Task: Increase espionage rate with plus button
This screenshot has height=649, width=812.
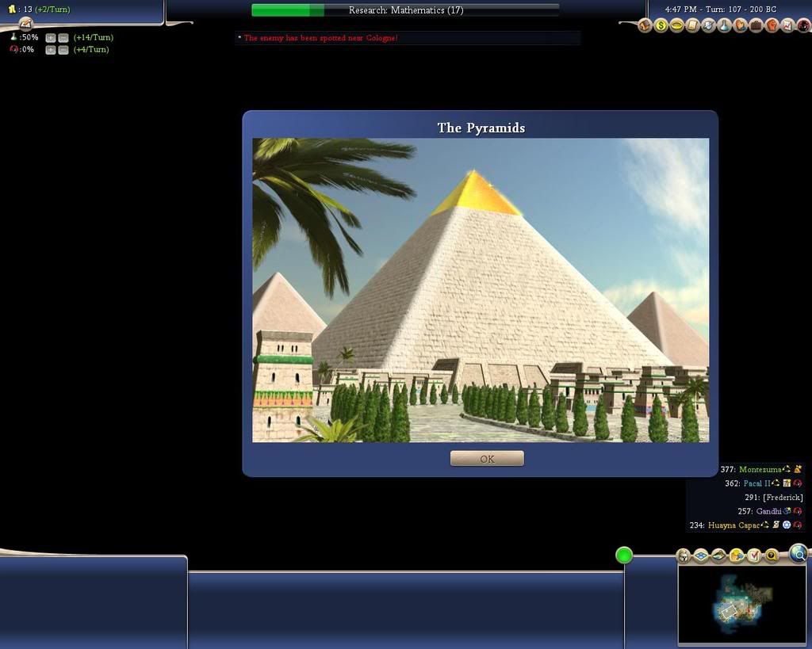Action: [50, 50]
